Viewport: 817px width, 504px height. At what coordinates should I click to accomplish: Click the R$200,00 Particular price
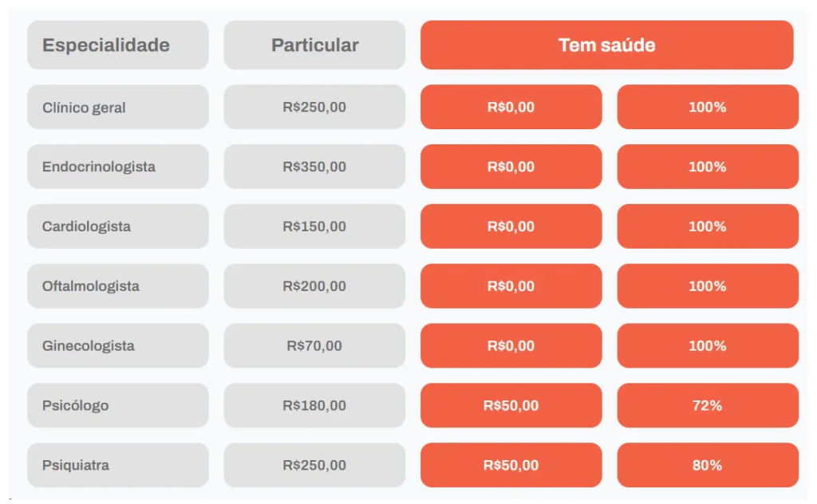[314, 286]
